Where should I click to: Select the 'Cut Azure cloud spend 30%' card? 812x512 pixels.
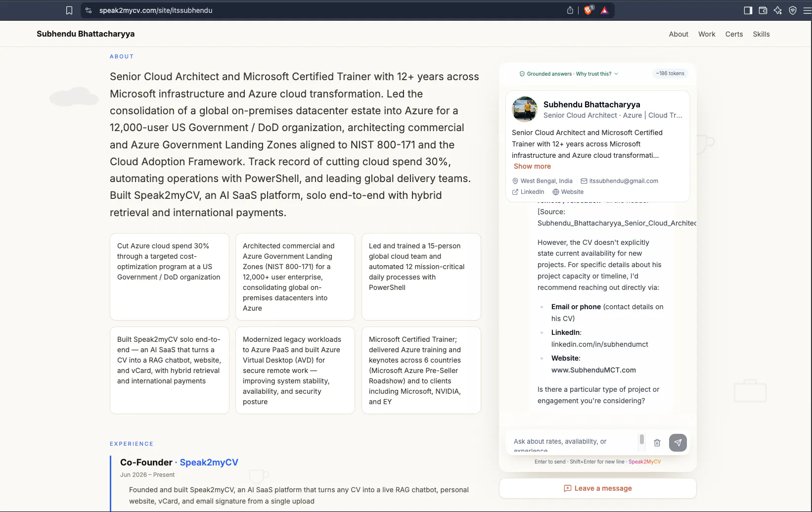tap(170, 277)
